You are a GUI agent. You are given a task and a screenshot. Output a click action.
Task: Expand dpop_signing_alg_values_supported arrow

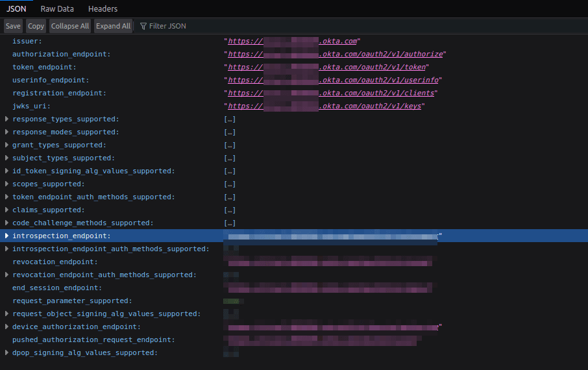point(6,353)
